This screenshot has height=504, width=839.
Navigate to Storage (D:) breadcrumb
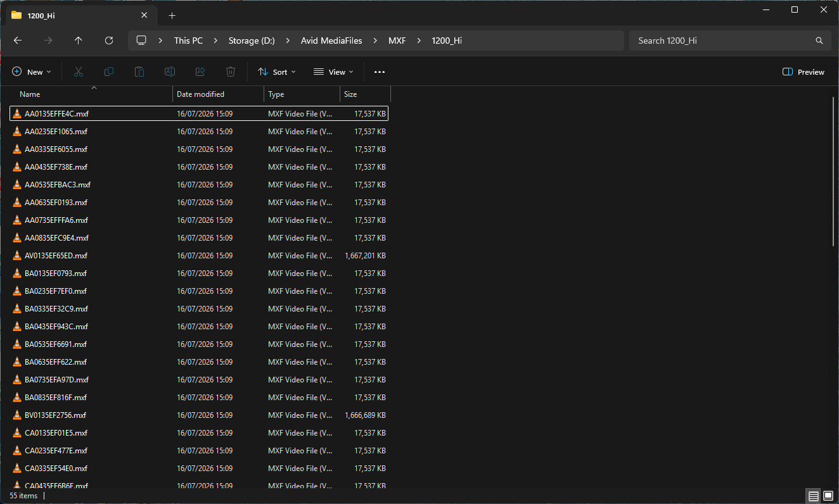(252, 41)
